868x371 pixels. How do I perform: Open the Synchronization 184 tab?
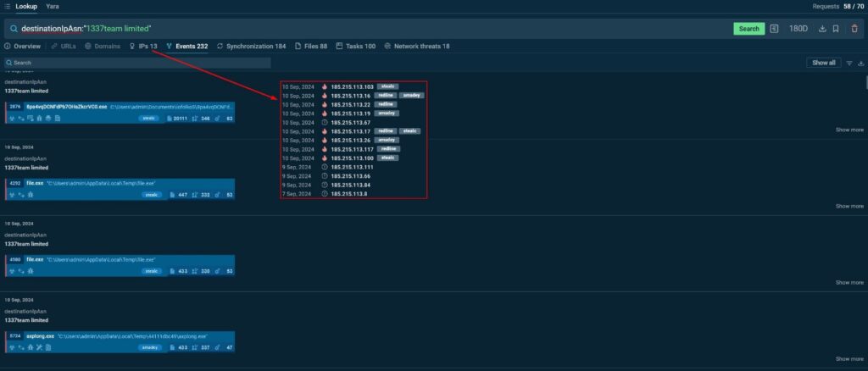tap(251, 47)
